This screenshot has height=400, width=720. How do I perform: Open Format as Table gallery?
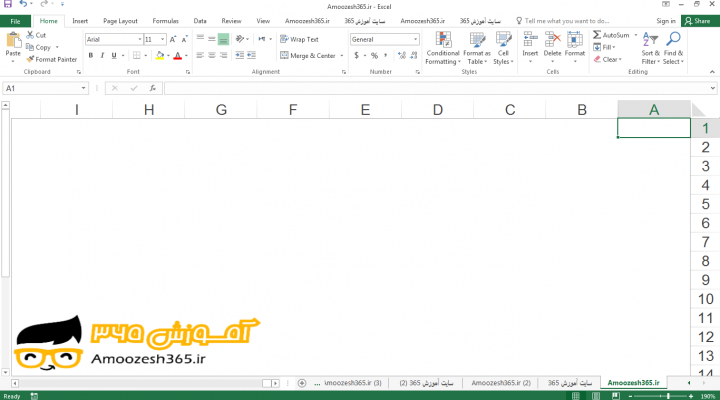point(477,48)
